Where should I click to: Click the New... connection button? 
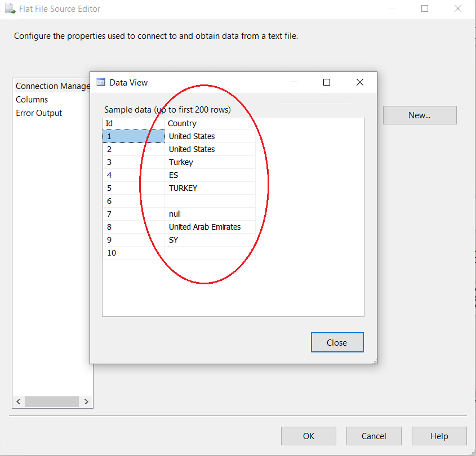(419, 115)
